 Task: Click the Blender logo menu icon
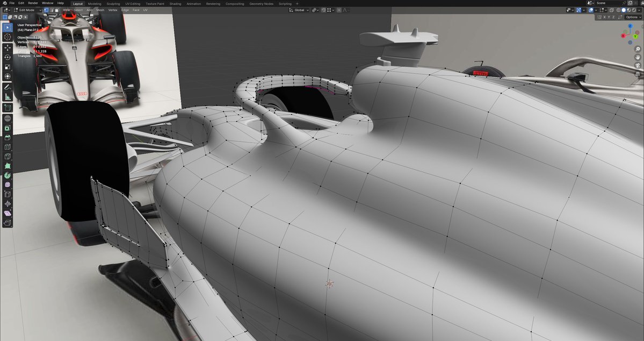click(4, 3)
